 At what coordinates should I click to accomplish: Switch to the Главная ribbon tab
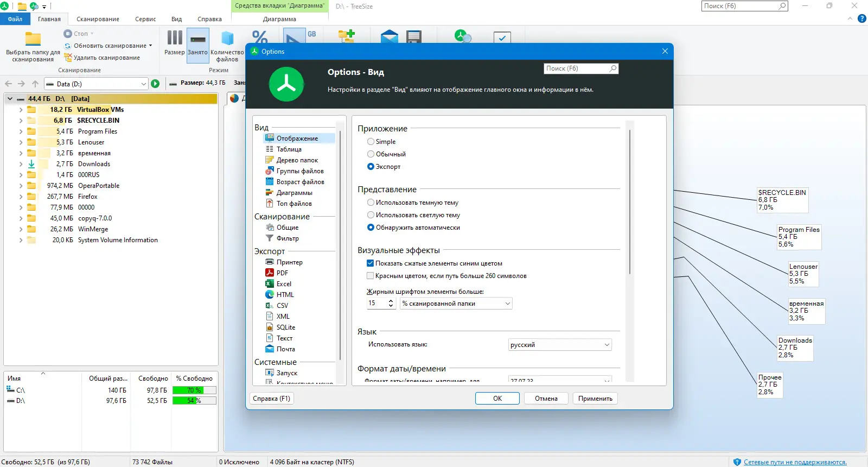click(x=49, y=19)
